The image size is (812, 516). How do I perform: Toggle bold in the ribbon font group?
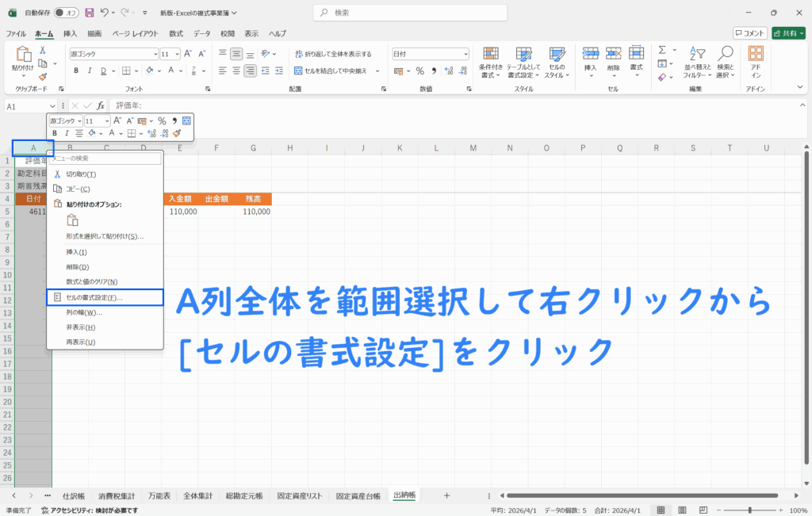(x=76, y=70)
